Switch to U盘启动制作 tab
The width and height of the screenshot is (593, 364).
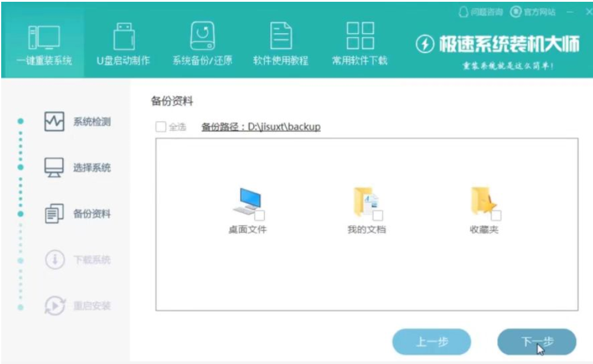123,35
